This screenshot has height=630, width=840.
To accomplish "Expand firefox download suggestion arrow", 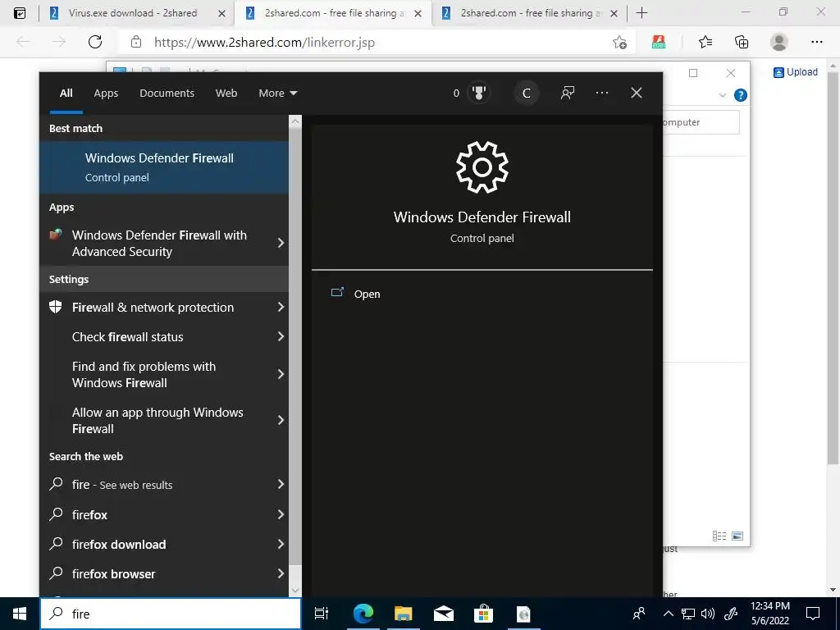I will click(x=281, y=545).
